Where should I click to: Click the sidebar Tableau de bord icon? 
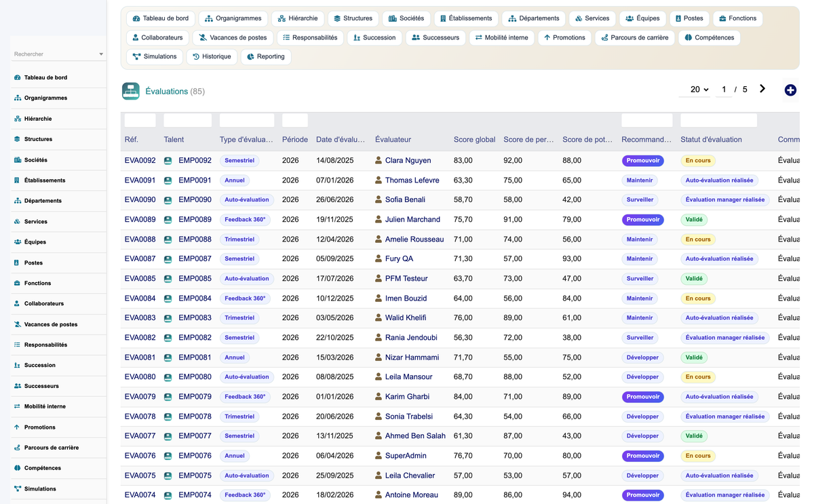17,78
